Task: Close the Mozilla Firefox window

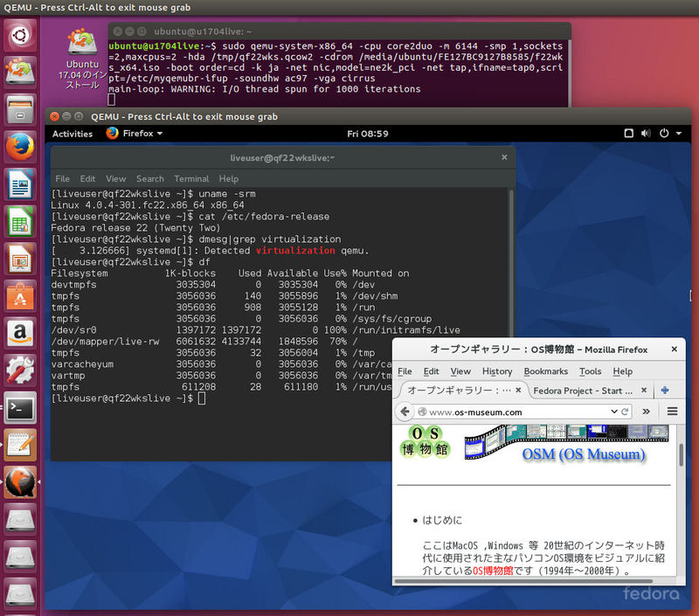Action: point(674,350)
